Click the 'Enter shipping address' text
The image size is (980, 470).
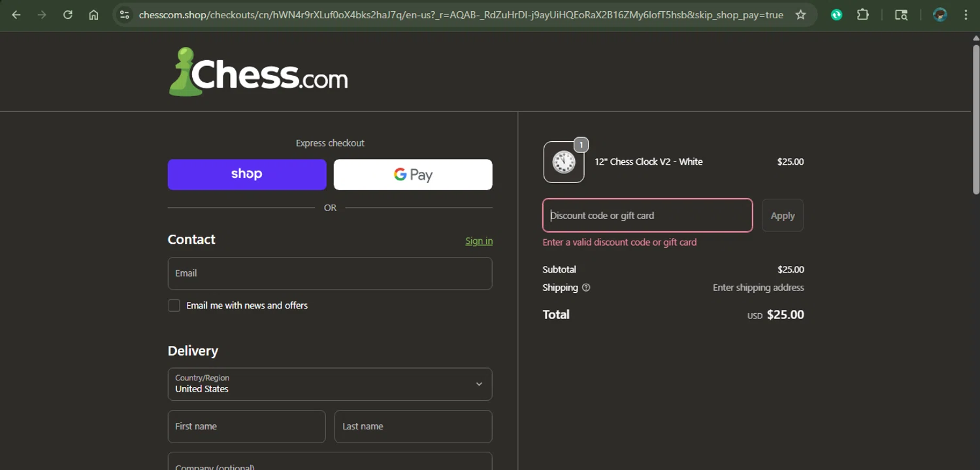[x=759, y=288]
